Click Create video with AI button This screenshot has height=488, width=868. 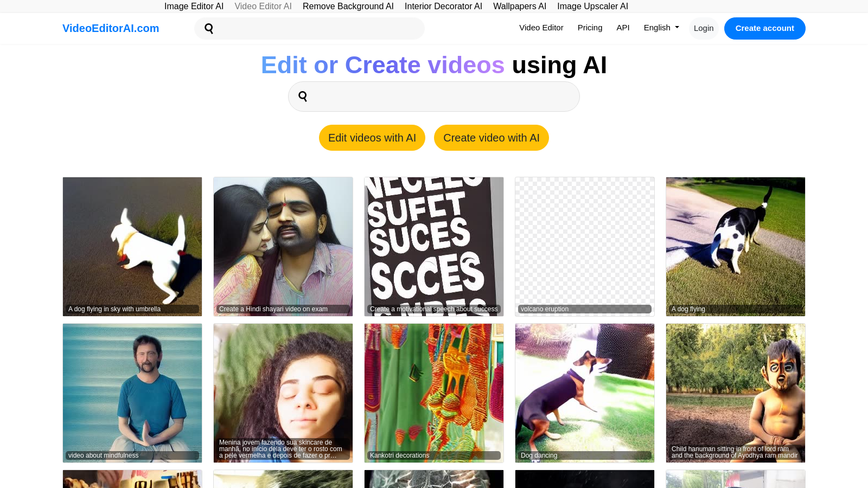[492, 138]
